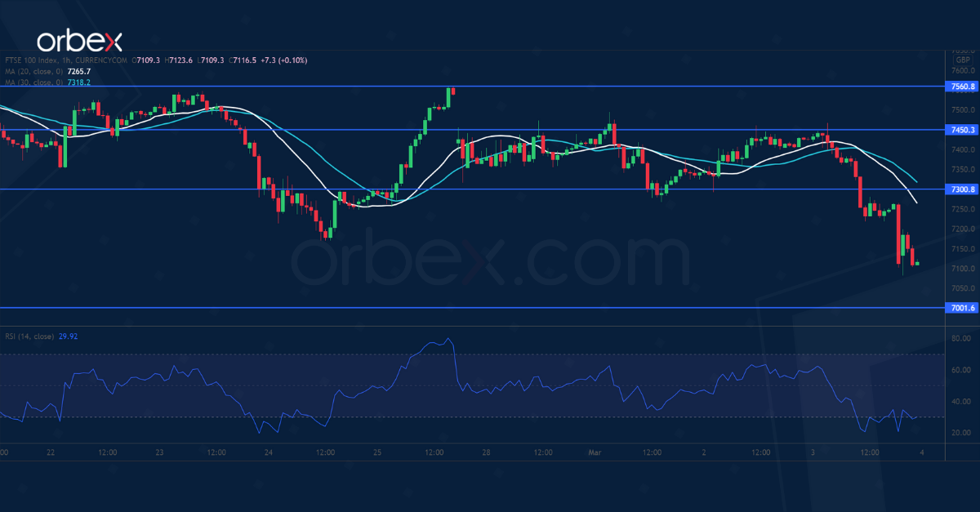Click the Orbex logo
The height and width of the screenshot is (512, 980).
point(78,41)
